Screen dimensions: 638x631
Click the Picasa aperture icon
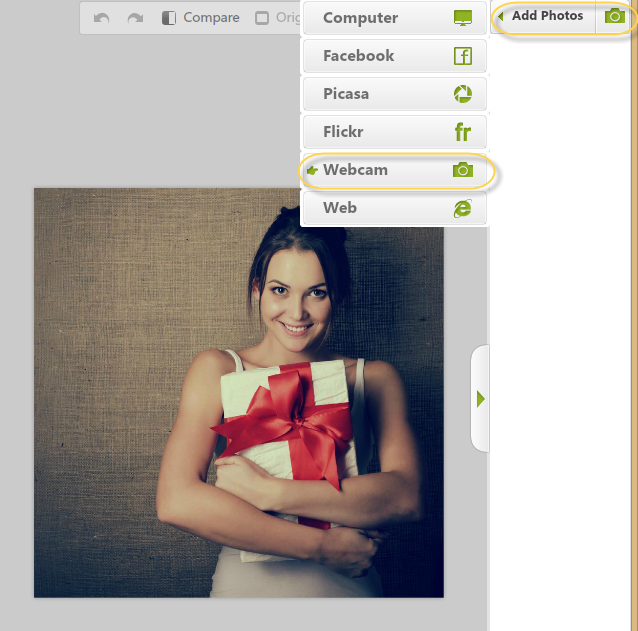[x=462, y=94]
